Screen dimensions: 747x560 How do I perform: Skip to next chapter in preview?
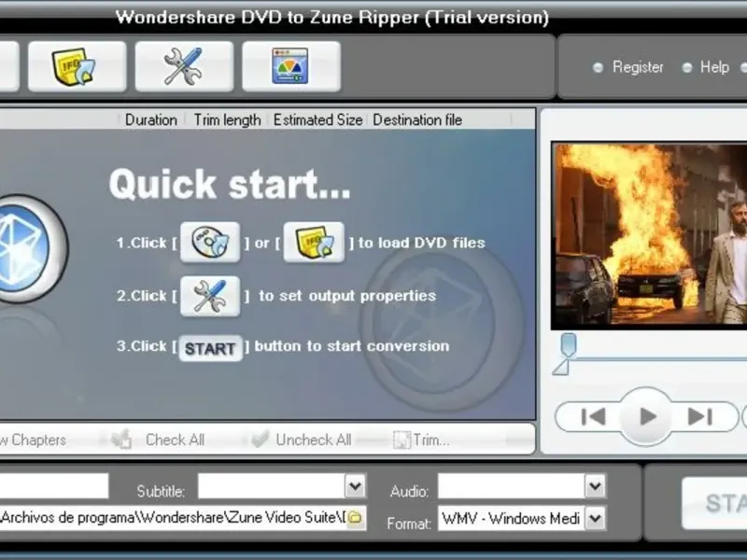click(x=699, y=416)
